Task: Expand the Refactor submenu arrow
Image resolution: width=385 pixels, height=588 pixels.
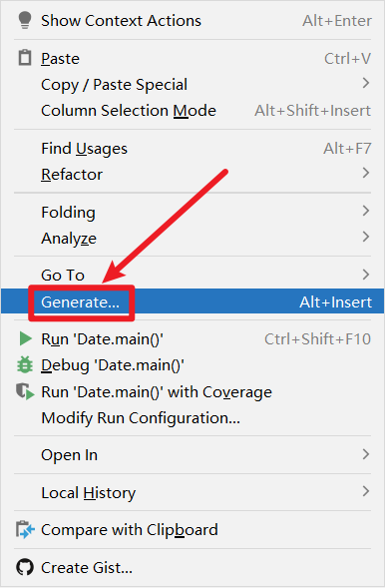Action: point(366,173)
